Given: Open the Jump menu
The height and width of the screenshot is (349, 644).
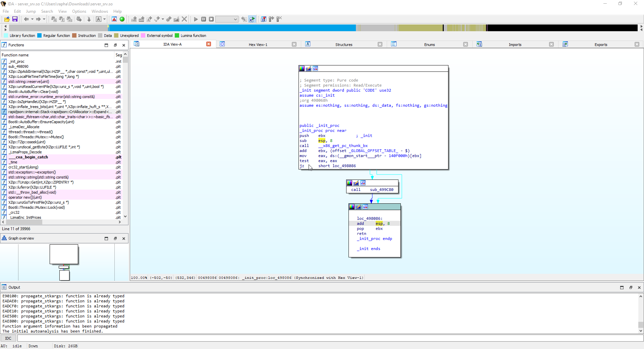Looking at the screenshot, I should 31,11.
